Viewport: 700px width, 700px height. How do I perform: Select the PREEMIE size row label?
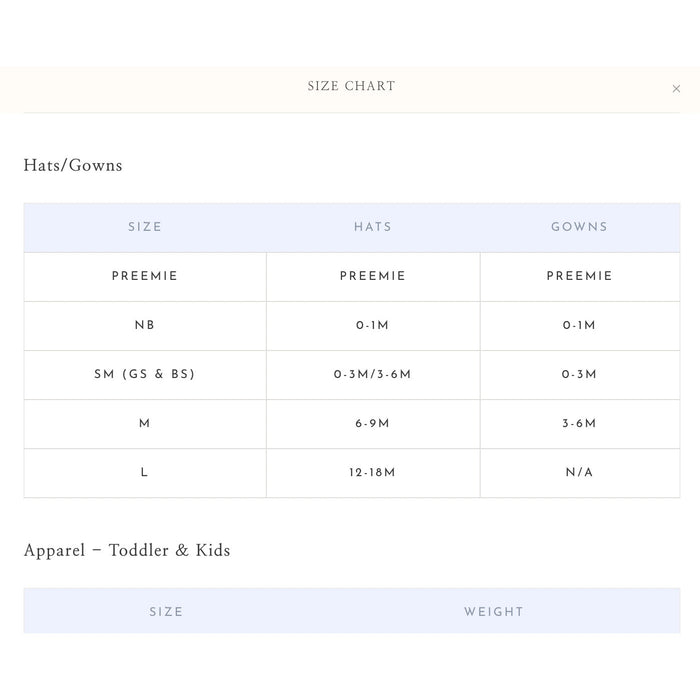[x=145, y=276]
